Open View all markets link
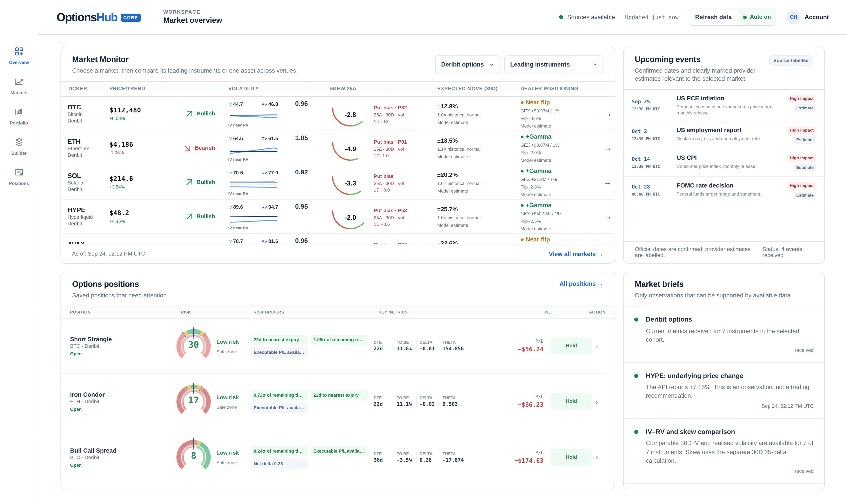The image size is (847, 504). 576,254
